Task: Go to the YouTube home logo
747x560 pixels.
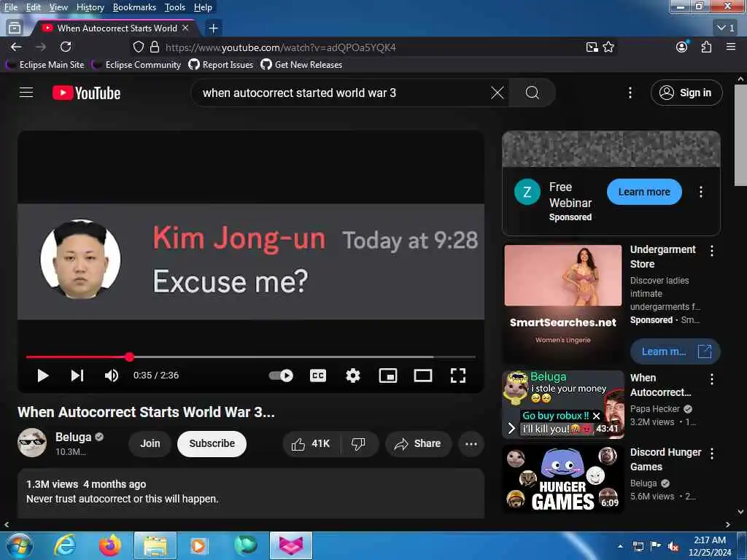Action: [x=86, y=93]
